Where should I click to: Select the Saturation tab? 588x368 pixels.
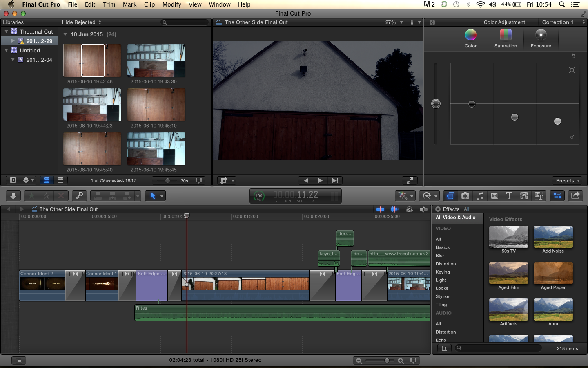tap(506, 38)
